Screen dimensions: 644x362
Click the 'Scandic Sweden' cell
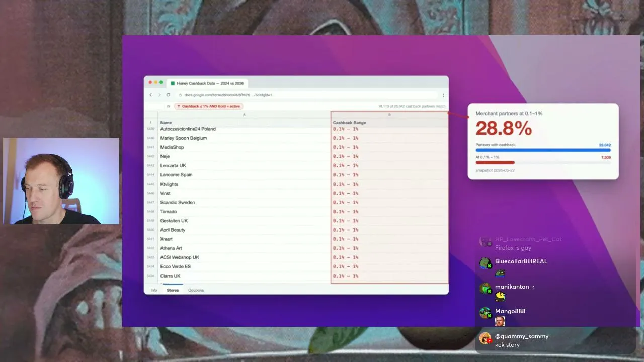[244, 202]
